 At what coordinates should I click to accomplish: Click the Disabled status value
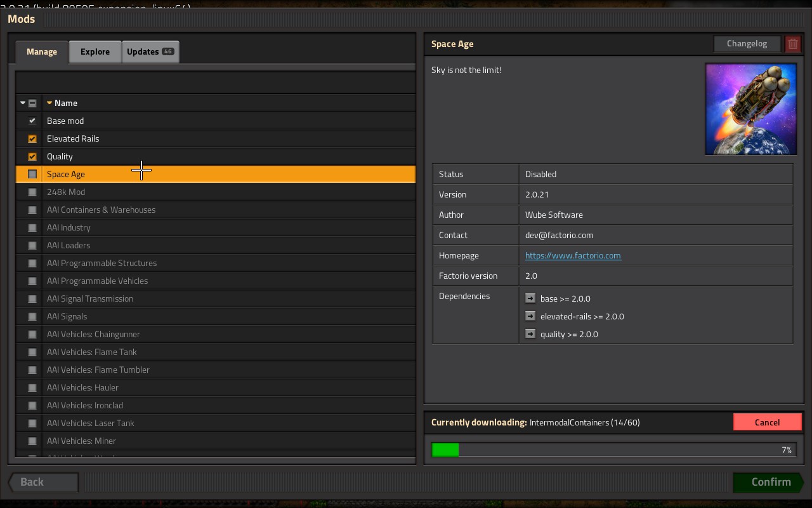(x=540, y=174)
